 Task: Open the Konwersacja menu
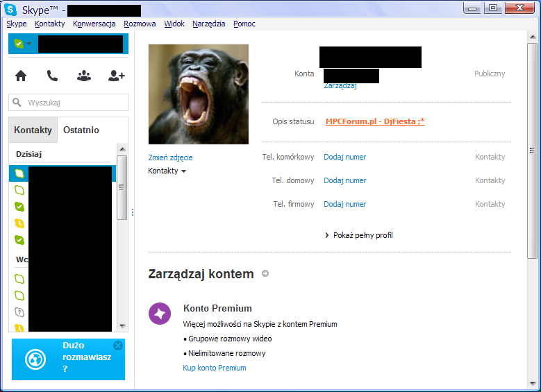point(94,24)
